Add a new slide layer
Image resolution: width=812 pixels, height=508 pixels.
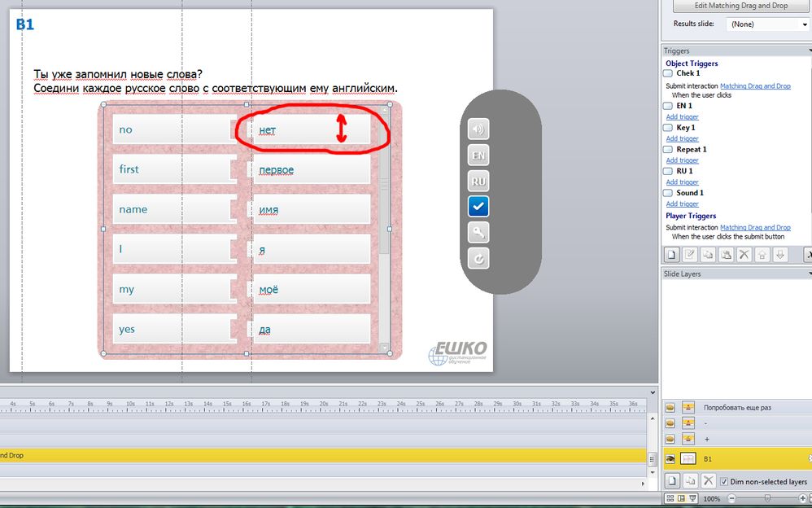(672, 480)
